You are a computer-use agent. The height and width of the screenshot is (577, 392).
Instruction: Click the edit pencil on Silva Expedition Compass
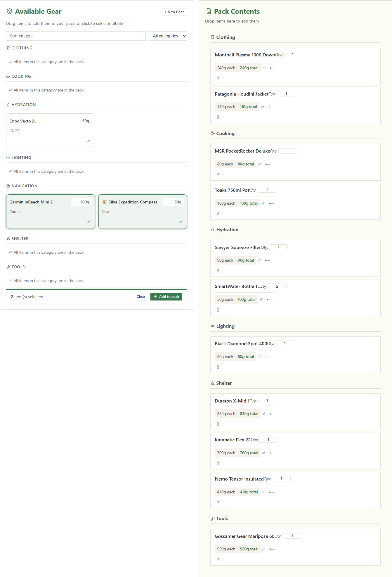180,222
